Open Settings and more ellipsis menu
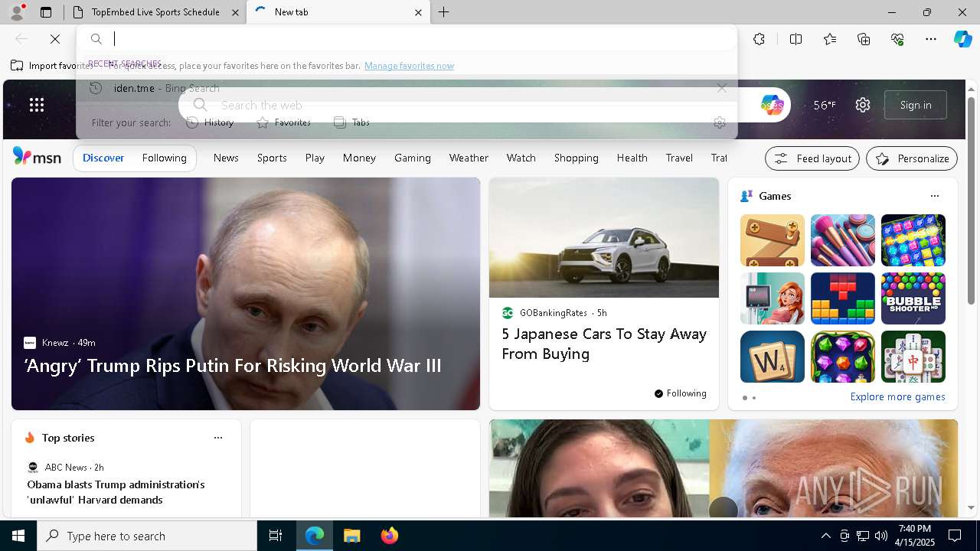Image resolution: width=980 pixels, height=551 pixels. pos(931,39)
